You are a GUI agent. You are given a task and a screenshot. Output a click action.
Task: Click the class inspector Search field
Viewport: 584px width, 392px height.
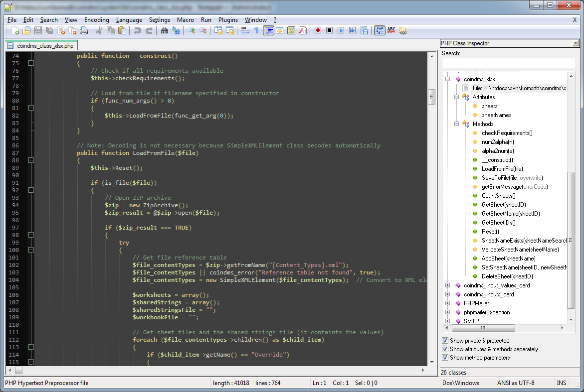tap(508, 62)
